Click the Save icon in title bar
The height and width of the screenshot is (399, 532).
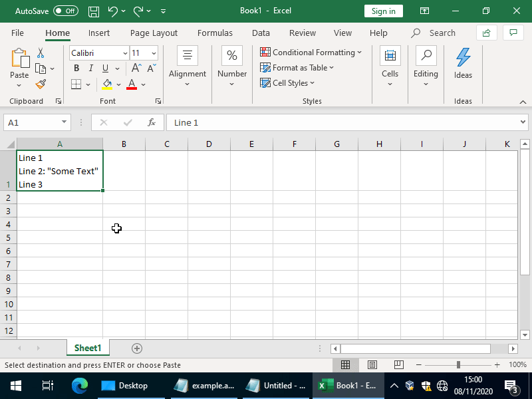[94, 11]
